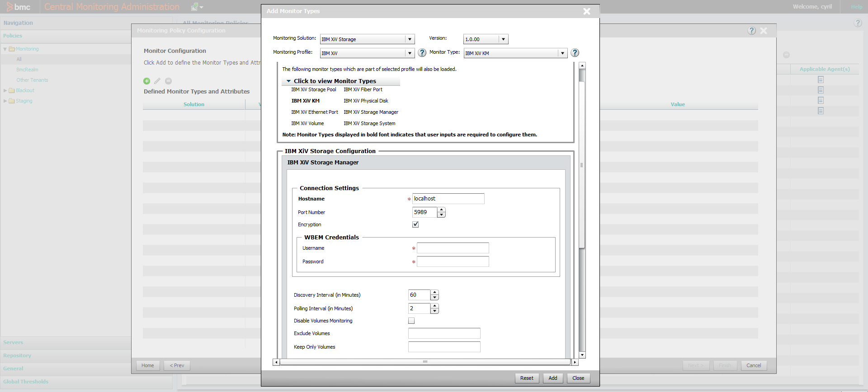Open help for Monitor Type
Image resolution: width=868 pixels, height=392 pixels.
[x=575, y=53]
